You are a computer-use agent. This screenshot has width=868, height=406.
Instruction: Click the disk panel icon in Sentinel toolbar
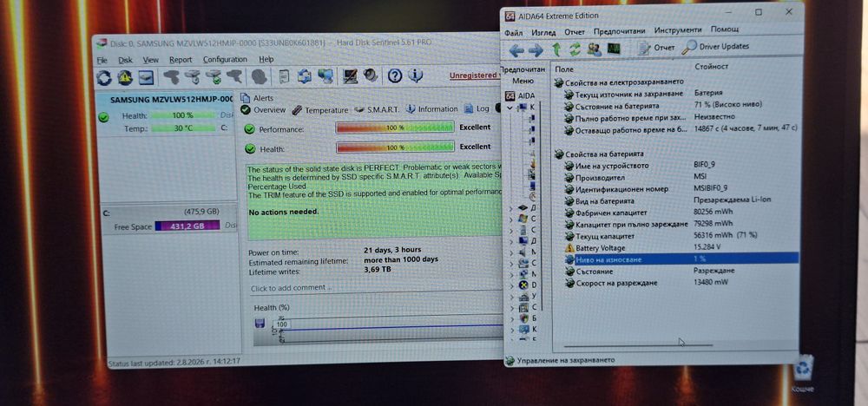(146, 77)
